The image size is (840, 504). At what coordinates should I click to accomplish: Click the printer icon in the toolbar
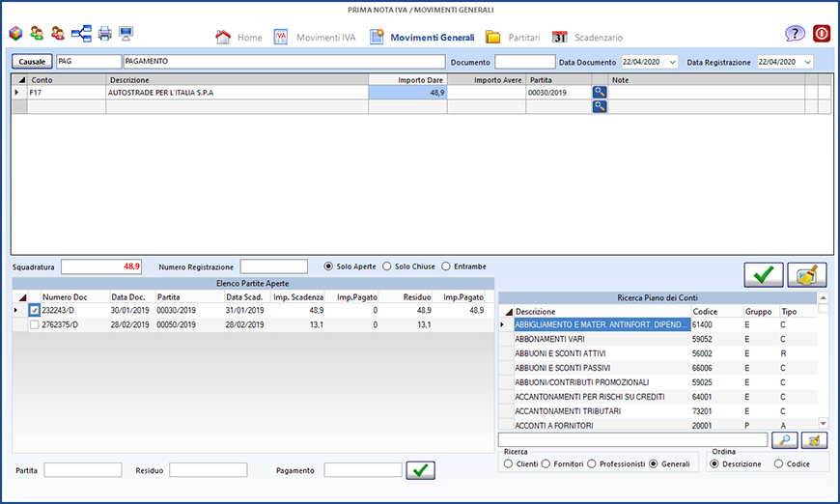[x=104, y=34]
